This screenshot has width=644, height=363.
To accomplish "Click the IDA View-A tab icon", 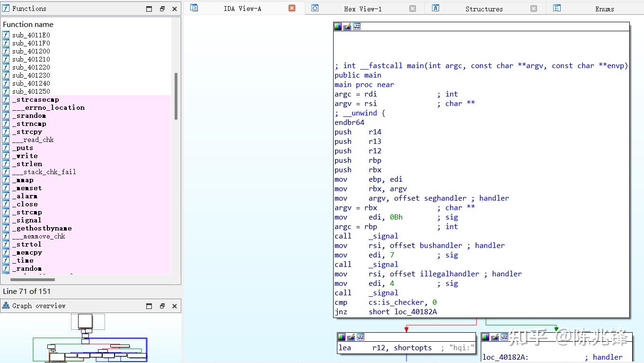I will coord(194,8).
